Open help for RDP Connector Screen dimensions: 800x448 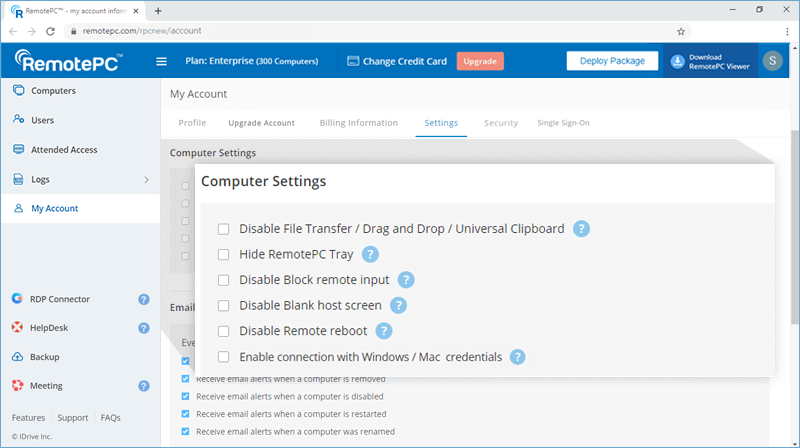144,299
